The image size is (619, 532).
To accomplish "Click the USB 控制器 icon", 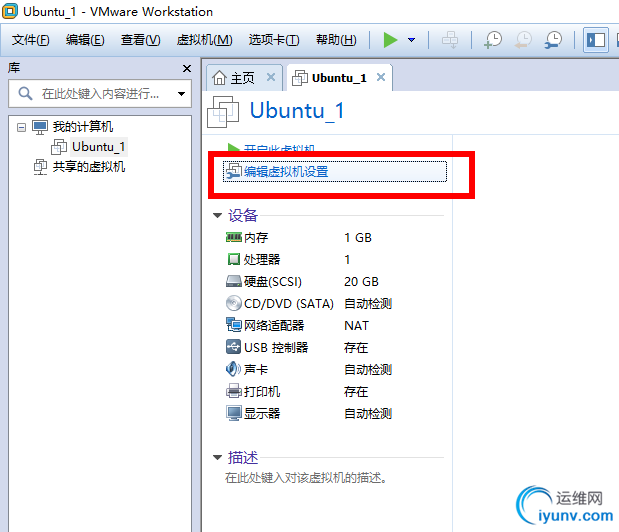I will (234, 347).
